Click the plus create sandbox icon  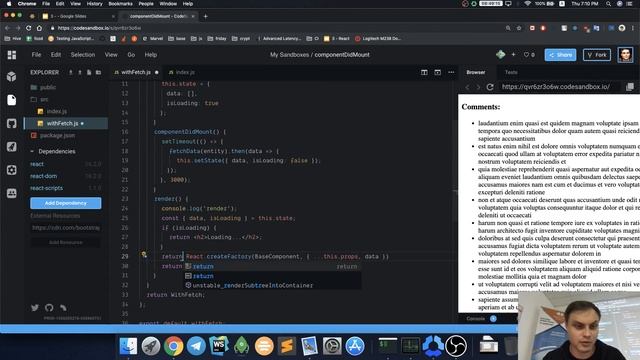click(x=513, y=54)
